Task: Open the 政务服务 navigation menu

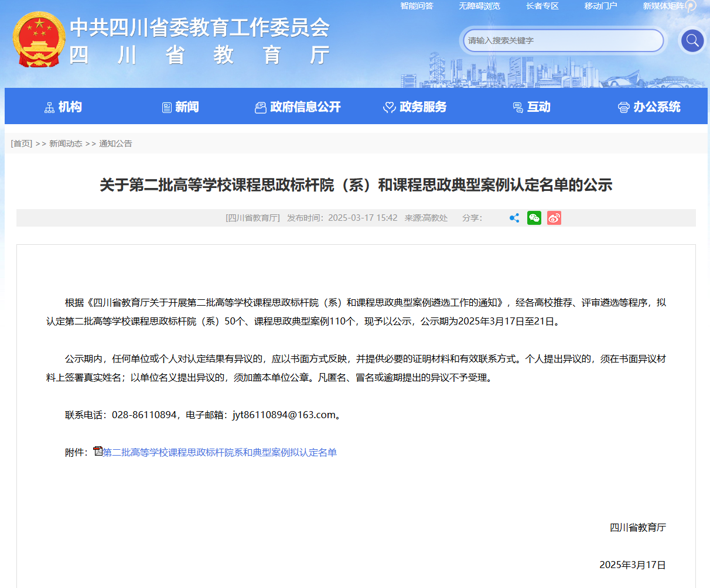Action: [x=415, y=107]
